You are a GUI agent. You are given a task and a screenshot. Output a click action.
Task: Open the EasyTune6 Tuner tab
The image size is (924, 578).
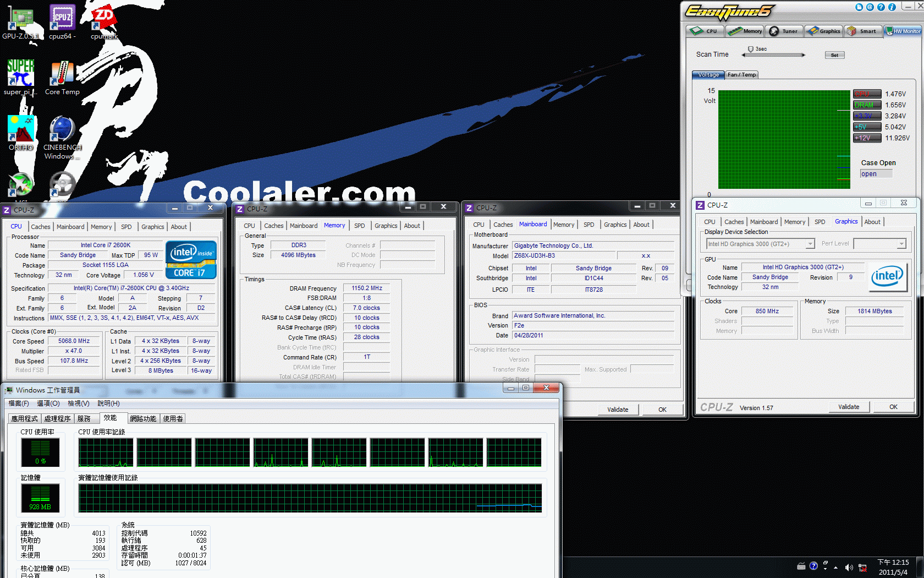pyautogui.click(x=784, y=31)
